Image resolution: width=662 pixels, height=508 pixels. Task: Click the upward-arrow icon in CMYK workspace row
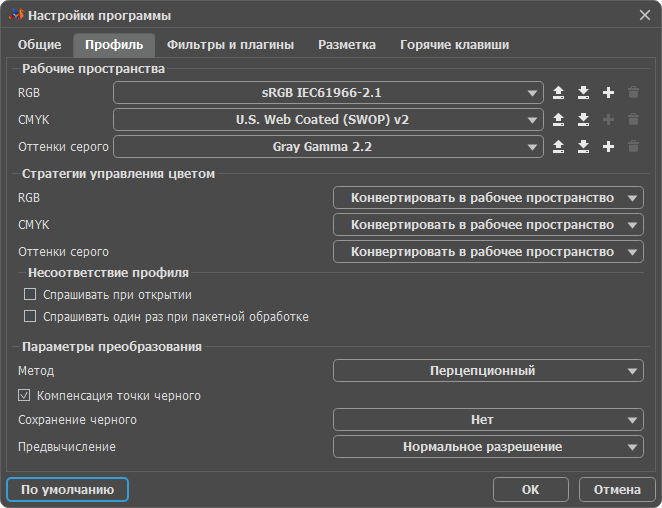pyautogui.click(x=558, y=120)
